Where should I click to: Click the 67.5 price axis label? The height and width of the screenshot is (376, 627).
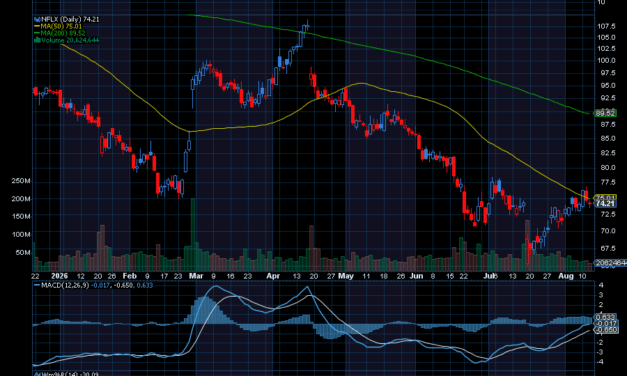(x=607, y=248)
